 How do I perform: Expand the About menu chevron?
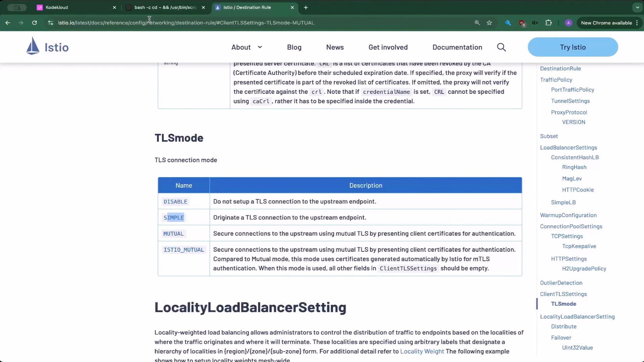pos(260,47)
